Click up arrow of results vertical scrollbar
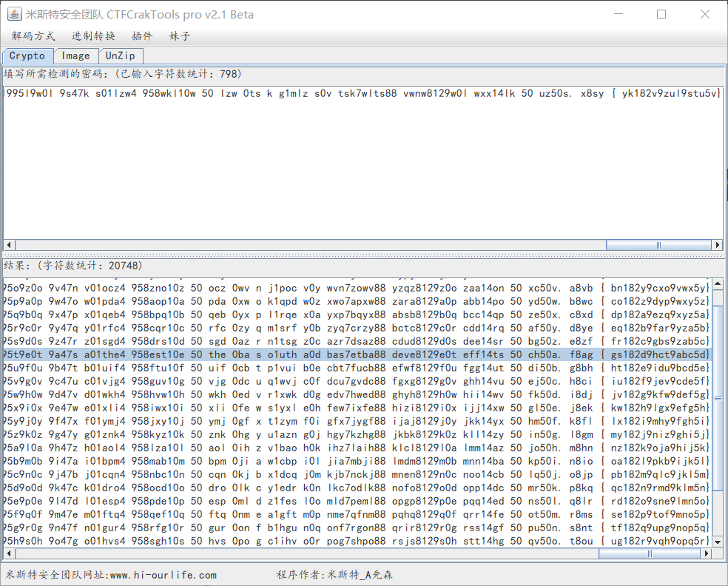Image resolution: width=728 pixels, height=586 pixels. click(x=718, y=283)
